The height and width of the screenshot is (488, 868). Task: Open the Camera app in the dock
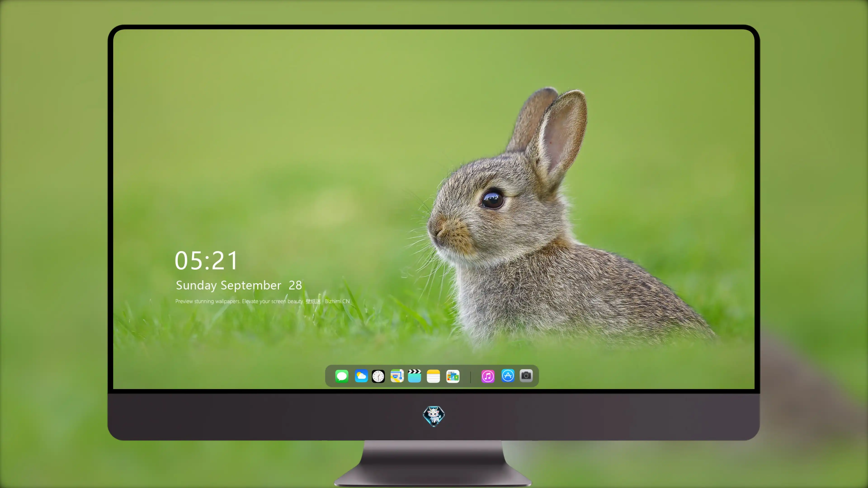[526, 375]
